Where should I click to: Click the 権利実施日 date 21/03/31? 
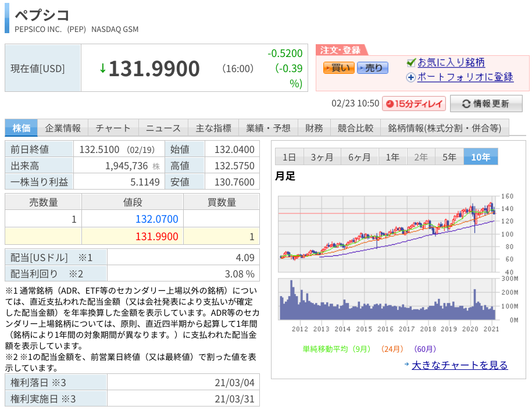click(x=234, y=399)
